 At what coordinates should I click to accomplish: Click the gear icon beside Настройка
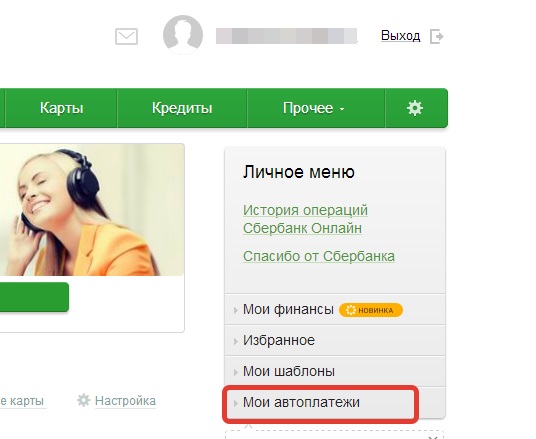coord(83,400)
